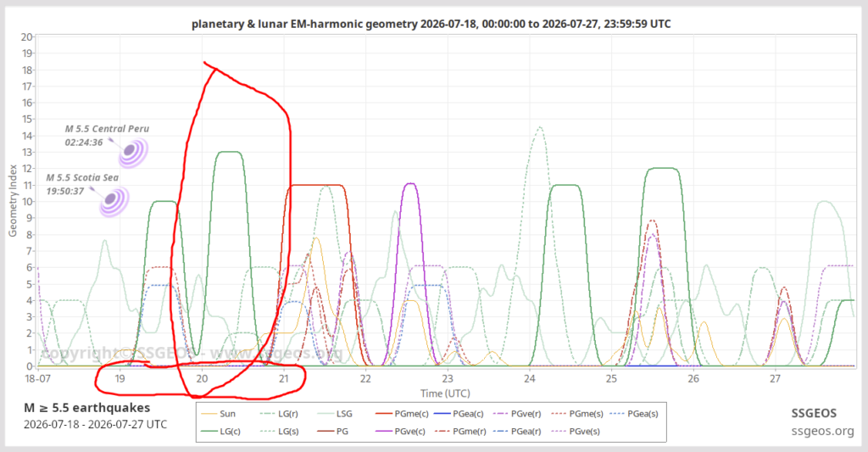The height and width of the screenshot is (452, 868).
Task: Click the y-axis value 10
Action: (x=26, y=202)
